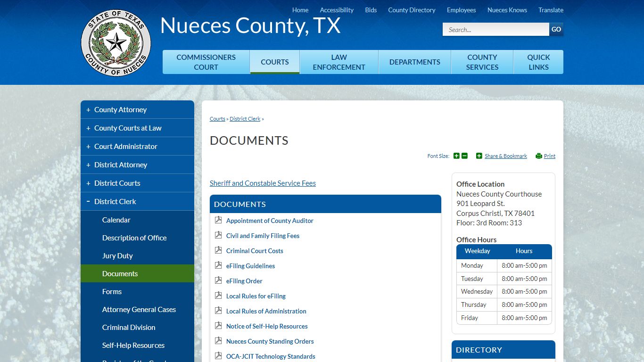Go to the Home link
This screenshot has width=644, height=362.
click(x=300, y=10)
